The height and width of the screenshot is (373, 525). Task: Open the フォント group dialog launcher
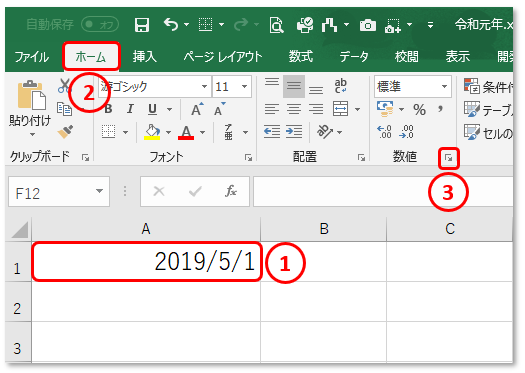point(248,157)
